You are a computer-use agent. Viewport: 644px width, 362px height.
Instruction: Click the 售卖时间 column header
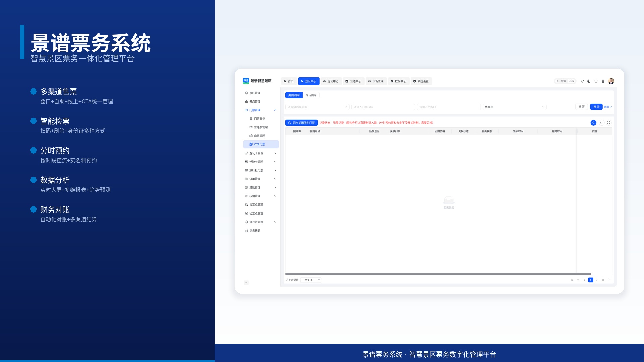[518, 131]
